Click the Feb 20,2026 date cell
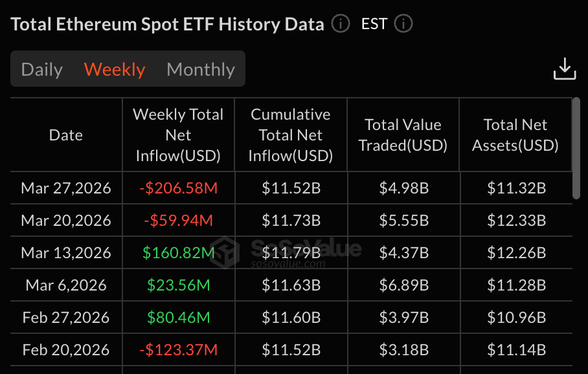588x374 pixels. coord(66,350)
